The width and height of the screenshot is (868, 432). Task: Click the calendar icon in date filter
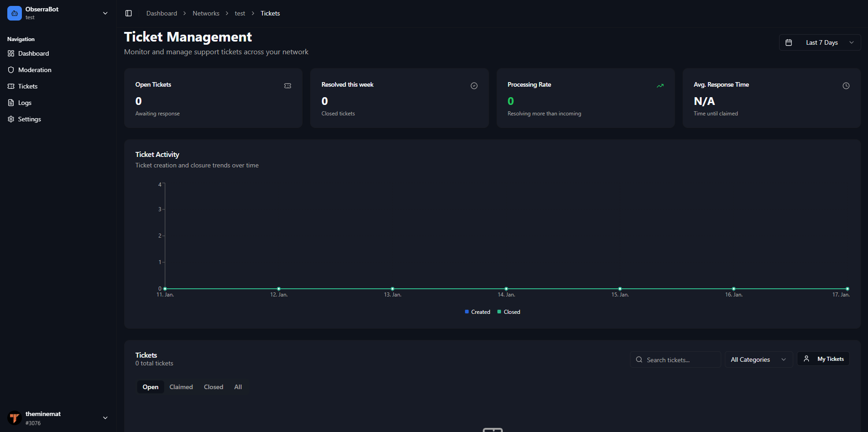tap(788, 42)
